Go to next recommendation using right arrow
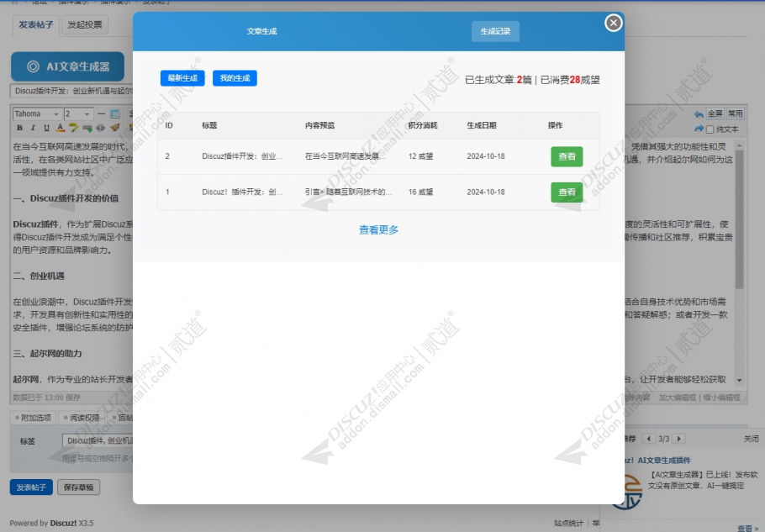The width and height of the screenshot is (765, 532). (x=679, y=439)
